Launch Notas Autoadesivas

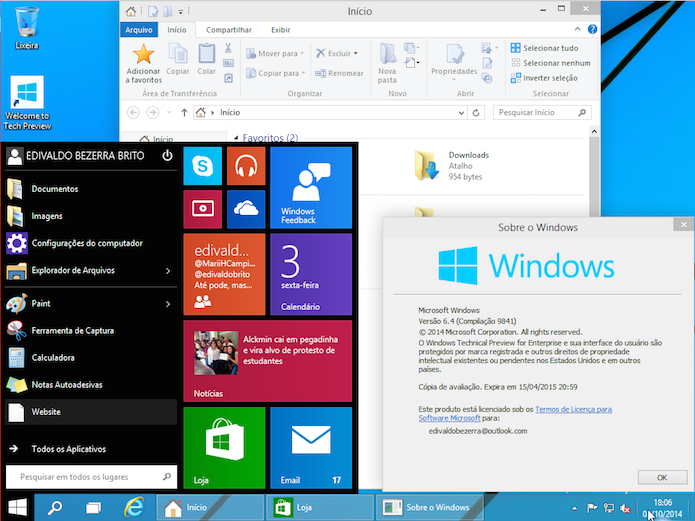click(91, 384)
